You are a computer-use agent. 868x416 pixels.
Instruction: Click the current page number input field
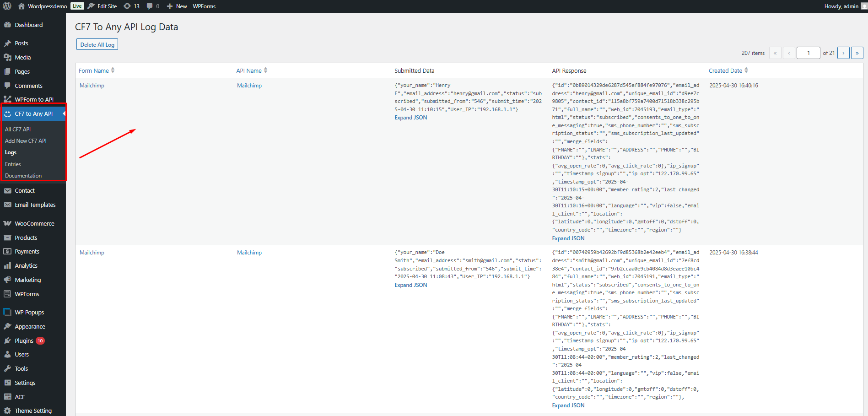808,53
